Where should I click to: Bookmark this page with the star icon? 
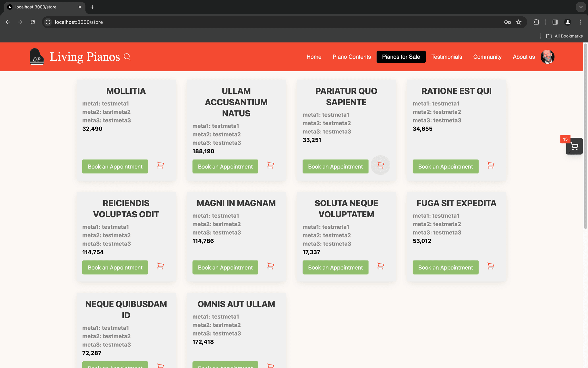point(519,22)
